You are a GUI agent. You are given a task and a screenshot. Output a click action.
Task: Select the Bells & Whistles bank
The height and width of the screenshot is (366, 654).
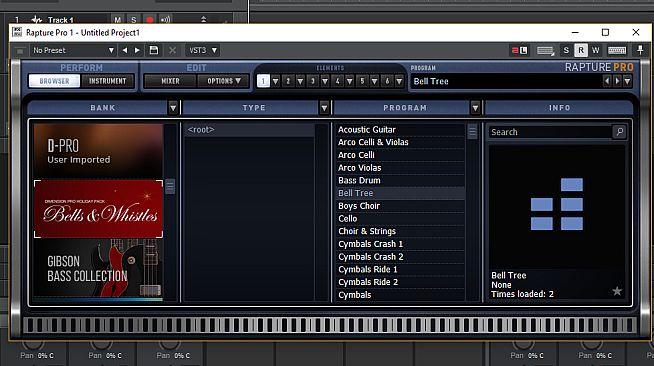point(98,209)
